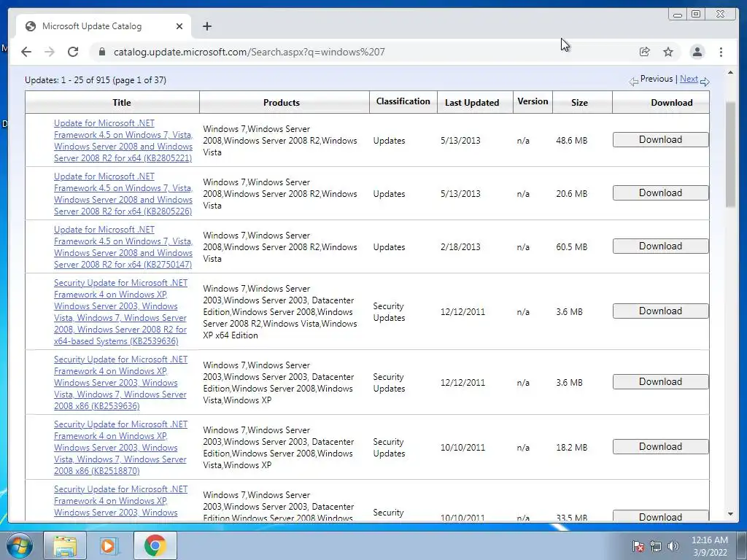Go back with the browser back arrow
Screen dimensions: 747x560
[x=26, y=52]
